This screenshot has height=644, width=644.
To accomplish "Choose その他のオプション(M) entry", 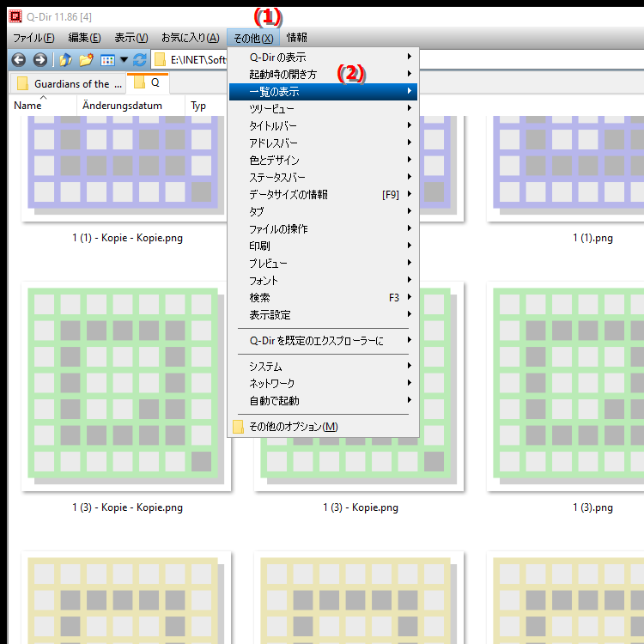I will [323, 427].
